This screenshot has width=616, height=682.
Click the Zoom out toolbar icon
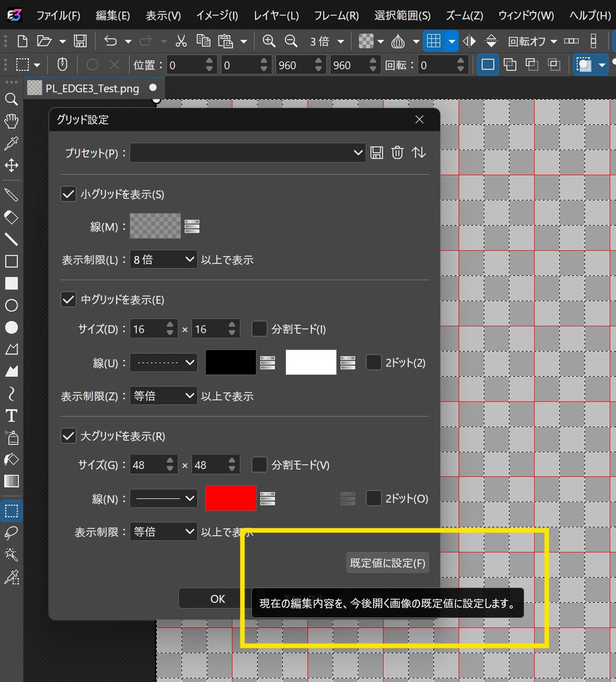click(x=291, y=41)
